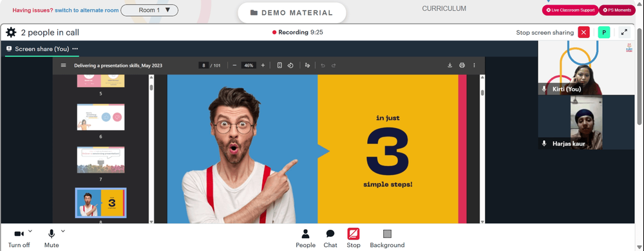Stop sharing via bottom Stop button
This screenshot has height=251, width=644.
[353, 239]
